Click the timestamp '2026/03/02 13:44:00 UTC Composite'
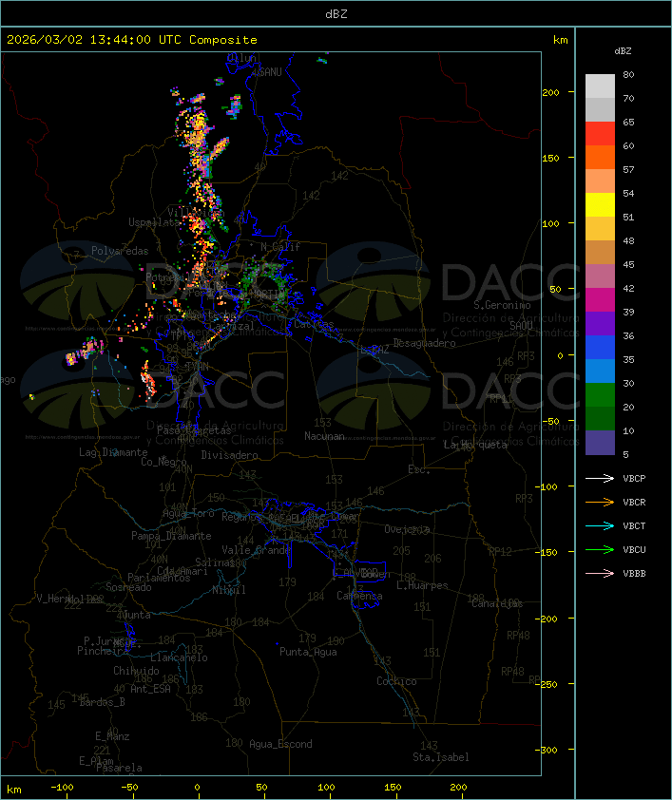Image resolution: width=672 pixels, height=800 pixels. 132,40
